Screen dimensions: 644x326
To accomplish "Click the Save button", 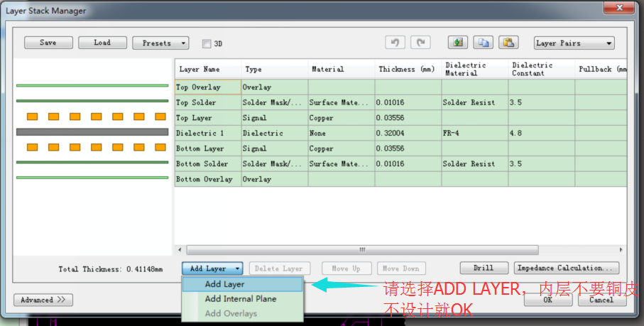I will (48, 43).
